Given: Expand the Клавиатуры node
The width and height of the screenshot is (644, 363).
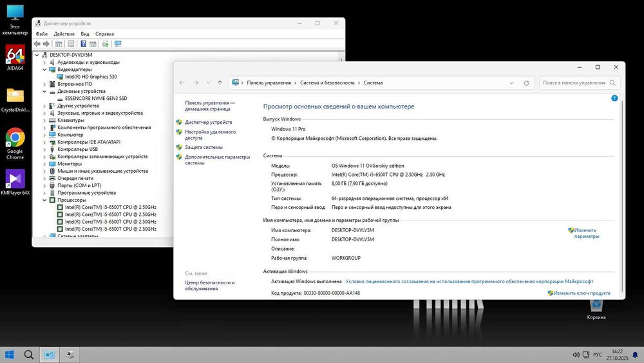Looking at the screenshot, I should 44,120.
